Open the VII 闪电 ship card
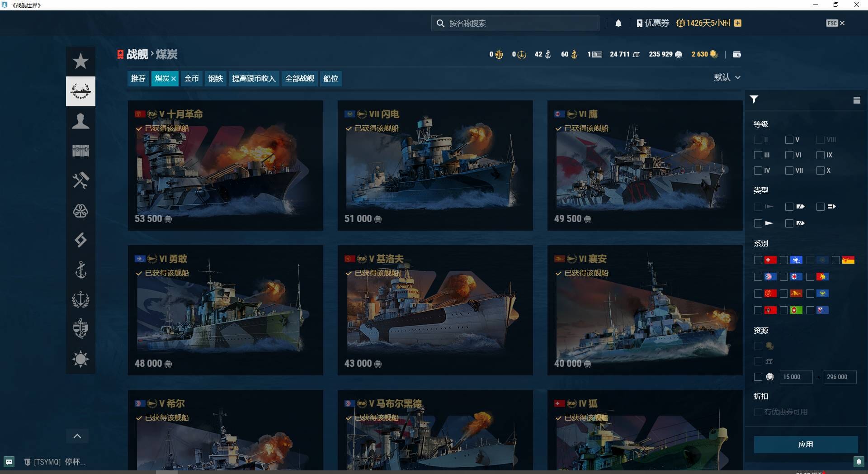 tap(435, 166)
